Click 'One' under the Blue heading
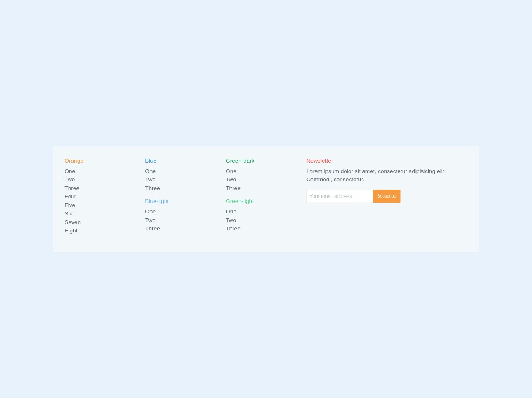The width and height of the screenshot is (532, 398). click(150, 171)
